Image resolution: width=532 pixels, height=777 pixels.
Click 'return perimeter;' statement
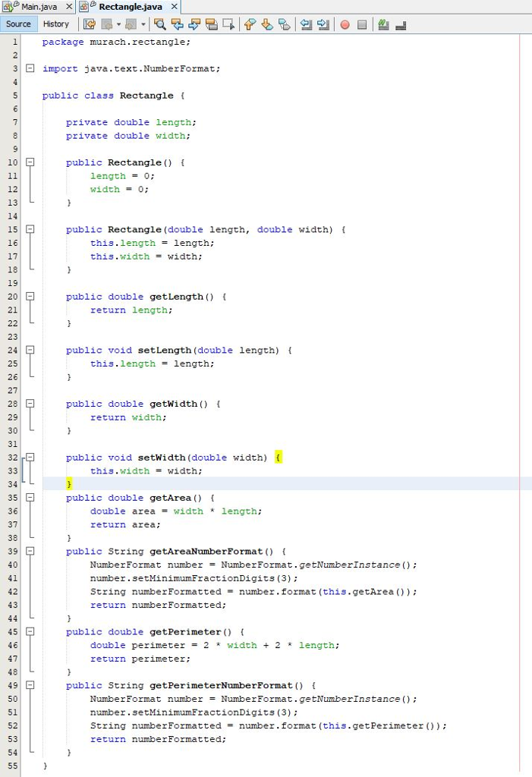(140, 659)
